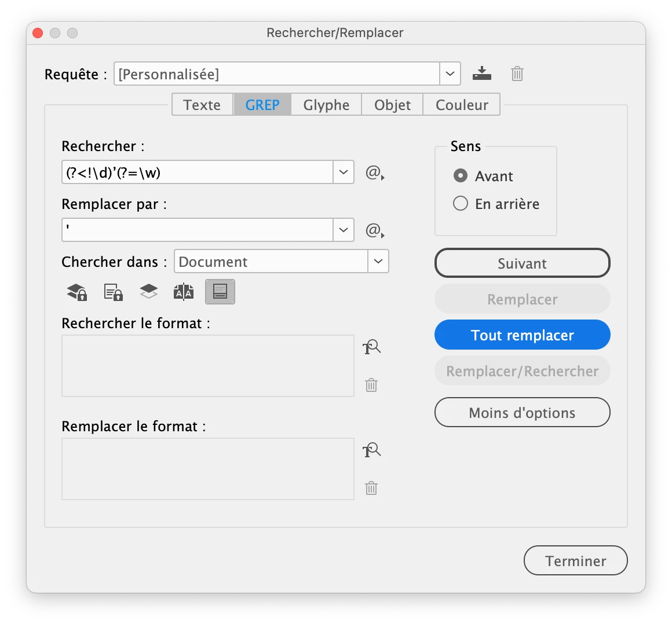
Task: Clear the Remplacer le format attributes
Action: click(371, 488)
